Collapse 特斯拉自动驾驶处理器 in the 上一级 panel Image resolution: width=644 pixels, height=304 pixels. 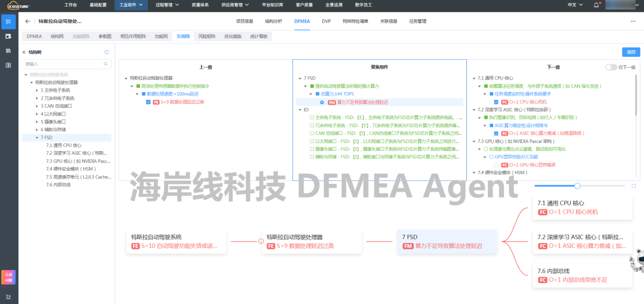point(126,78)
